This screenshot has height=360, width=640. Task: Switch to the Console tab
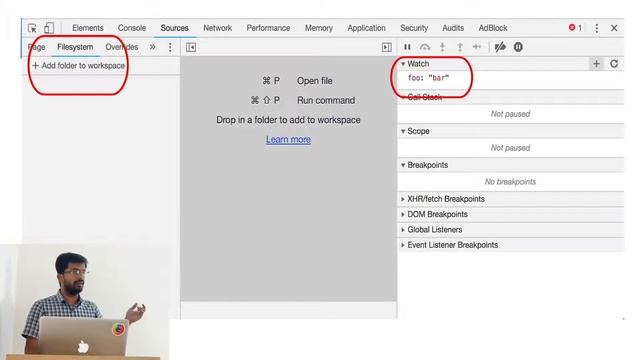[x=132, y=28]
